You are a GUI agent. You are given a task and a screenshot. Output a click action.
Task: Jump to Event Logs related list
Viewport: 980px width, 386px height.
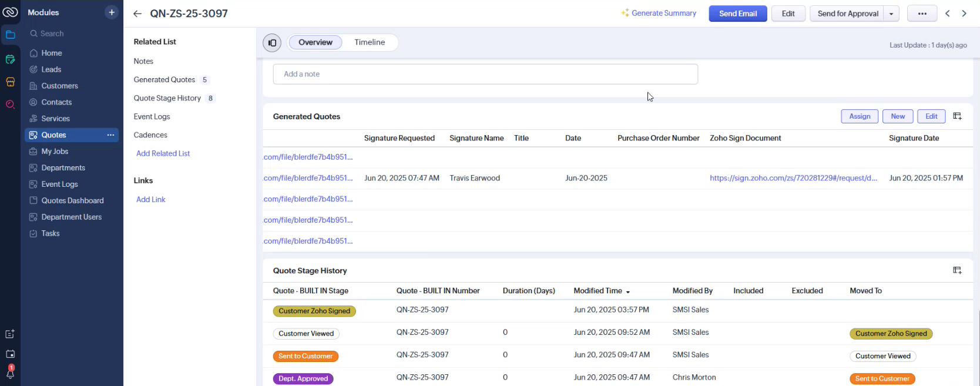152,117
